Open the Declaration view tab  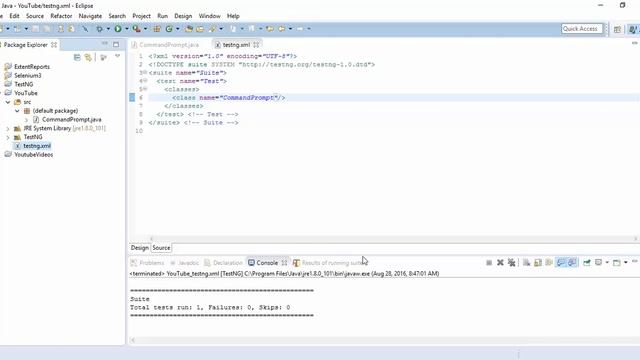tap(223, 262)
